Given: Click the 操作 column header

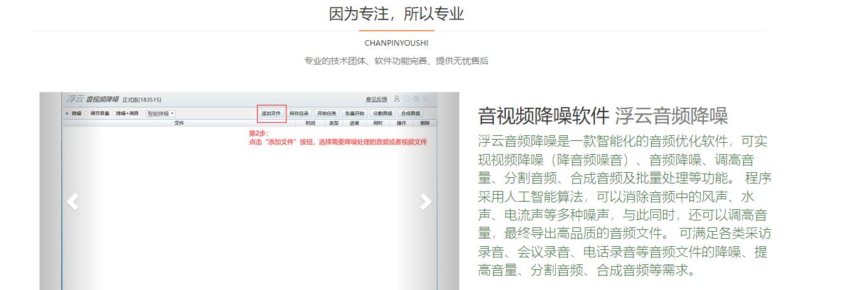Looking at the screenshot, I should click(401, 123).
